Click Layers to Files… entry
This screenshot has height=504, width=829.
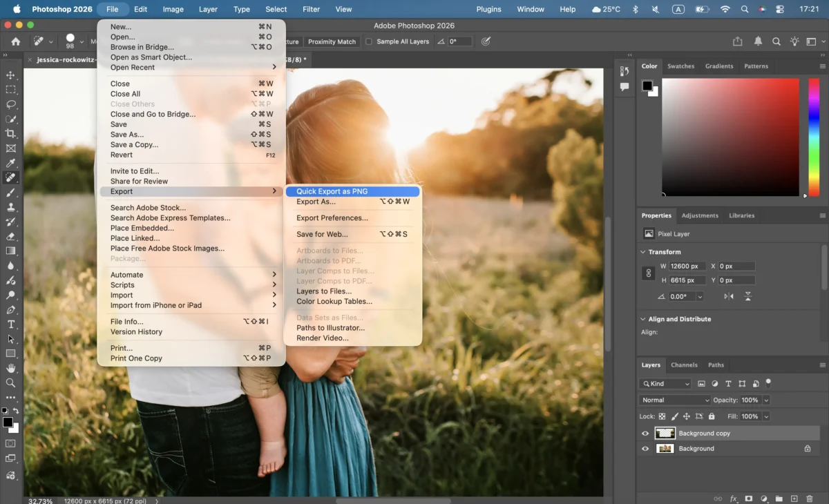click(x=352, y=291)
